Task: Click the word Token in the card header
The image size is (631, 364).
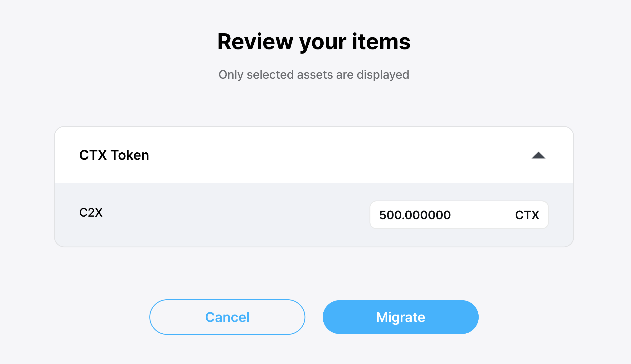Action: (x=130, y=155)
